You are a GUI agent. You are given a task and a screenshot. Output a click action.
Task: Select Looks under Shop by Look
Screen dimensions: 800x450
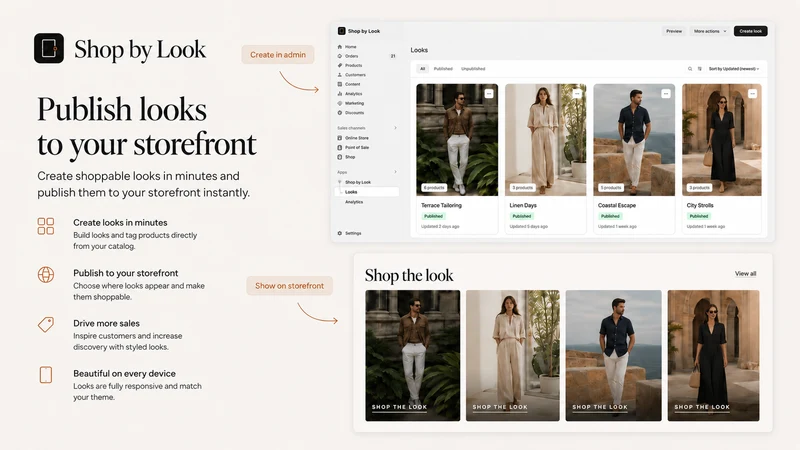(x=367, y=192)
